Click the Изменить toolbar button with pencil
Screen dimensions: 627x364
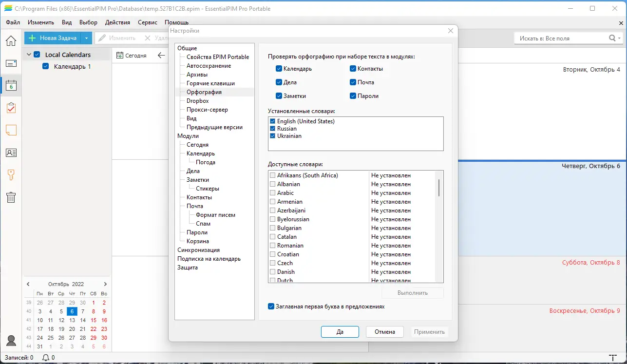(117, 38)
